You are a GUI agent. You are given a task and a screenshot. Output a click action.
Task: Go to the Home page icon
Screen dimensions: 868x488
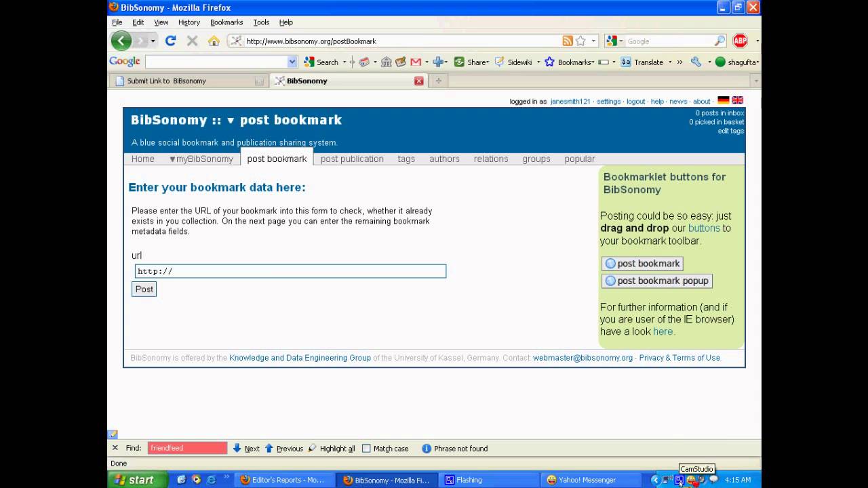coord(214,41)
